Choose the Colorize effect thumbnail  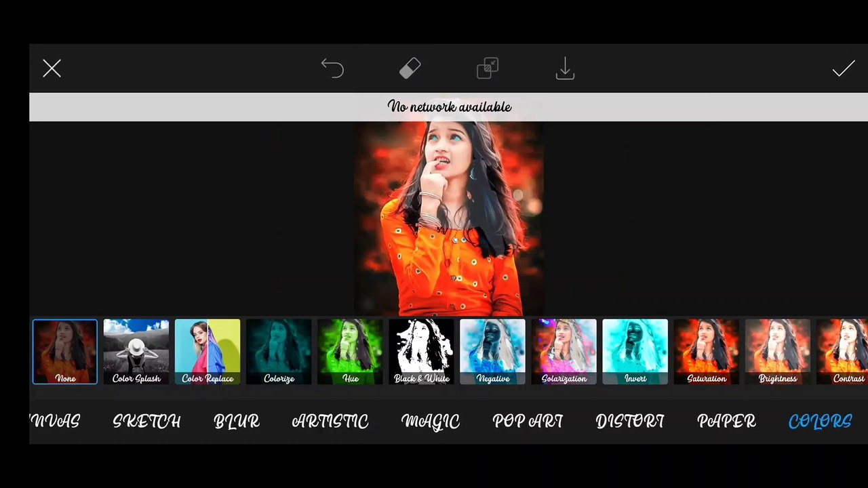(279, 352)
